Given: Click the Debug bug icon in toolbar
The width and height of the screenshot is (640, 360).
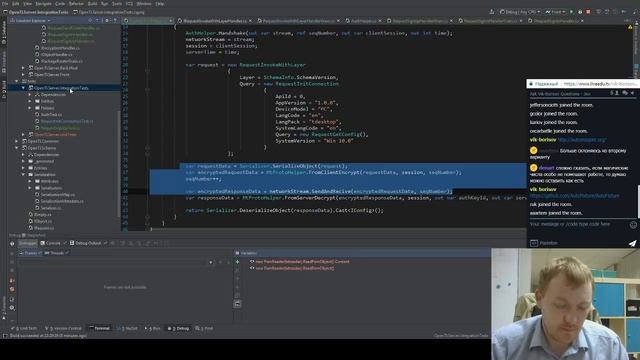Looking at the screenshot, I should click(x=580, y=12).
